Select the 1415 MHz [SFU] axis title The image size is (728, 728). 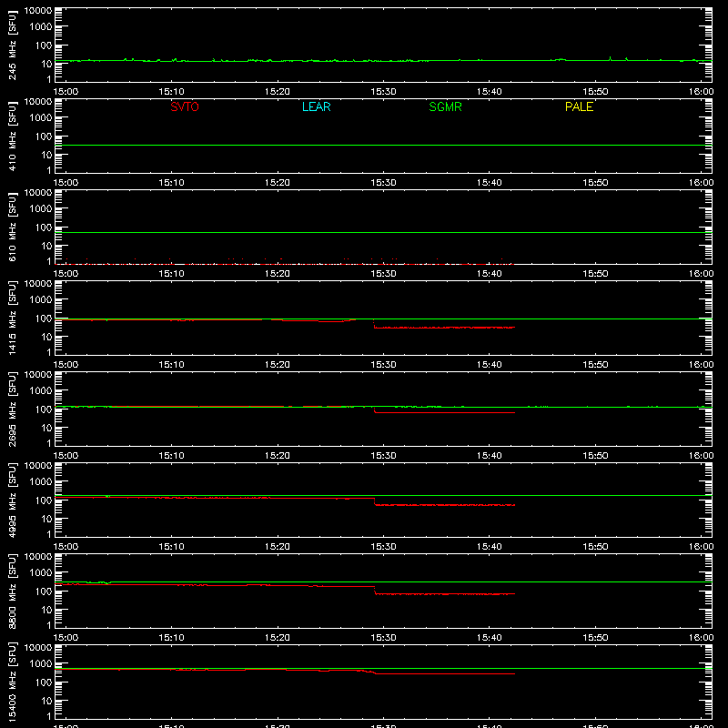[x=13, y=318]
